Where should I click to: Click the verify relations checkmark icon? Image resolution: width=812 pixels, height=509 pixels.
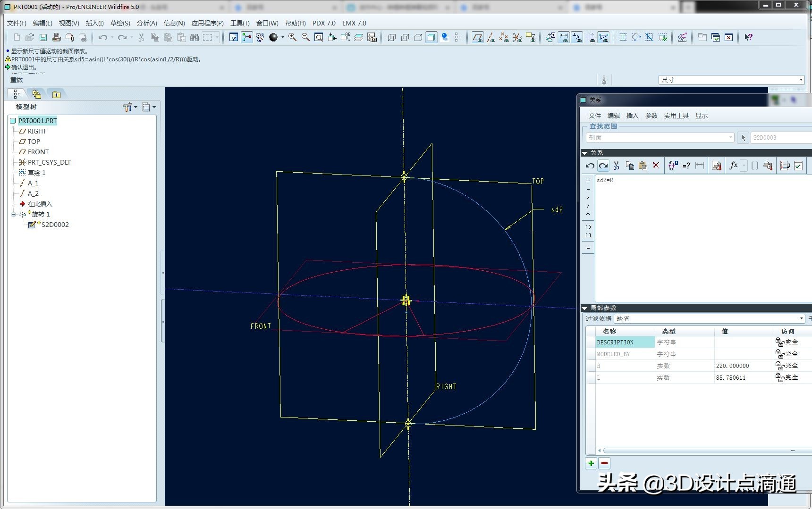pyautogui.click(x=798, y=166)
